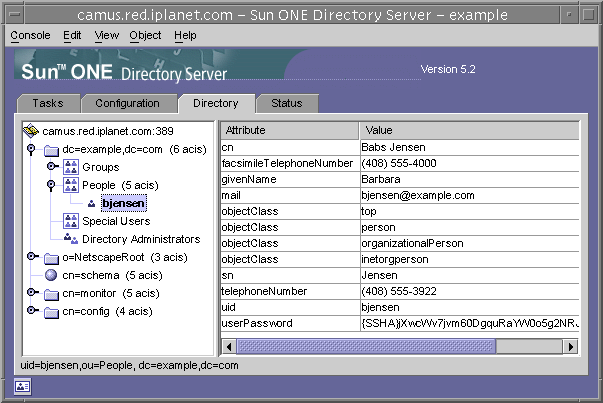Click the People organizational unit icon
603x403 pixels.
point(71,185)
